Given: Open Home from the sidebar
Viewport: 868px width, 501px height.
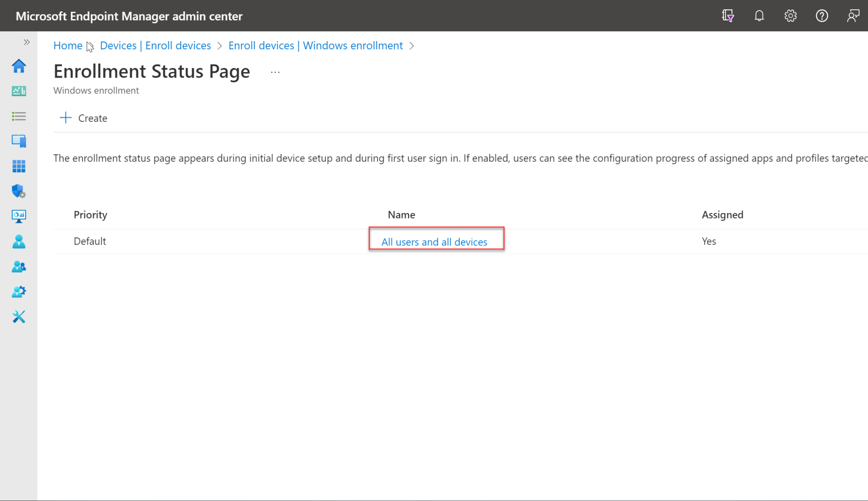Looking at the screenshot, I should pos(19,66).
